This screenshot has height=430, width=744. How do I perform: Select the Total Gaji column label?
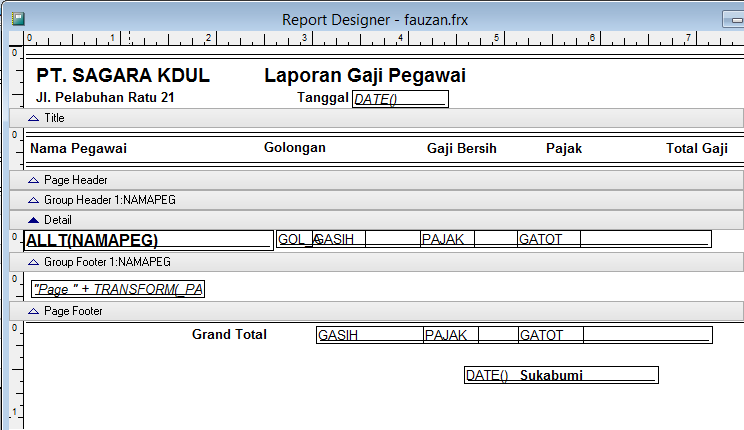coord(697,149)
